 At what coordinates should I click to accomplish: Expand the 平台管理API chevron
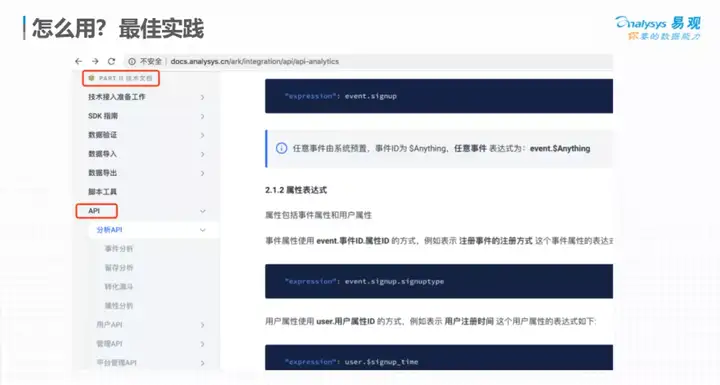click(202, 363)
